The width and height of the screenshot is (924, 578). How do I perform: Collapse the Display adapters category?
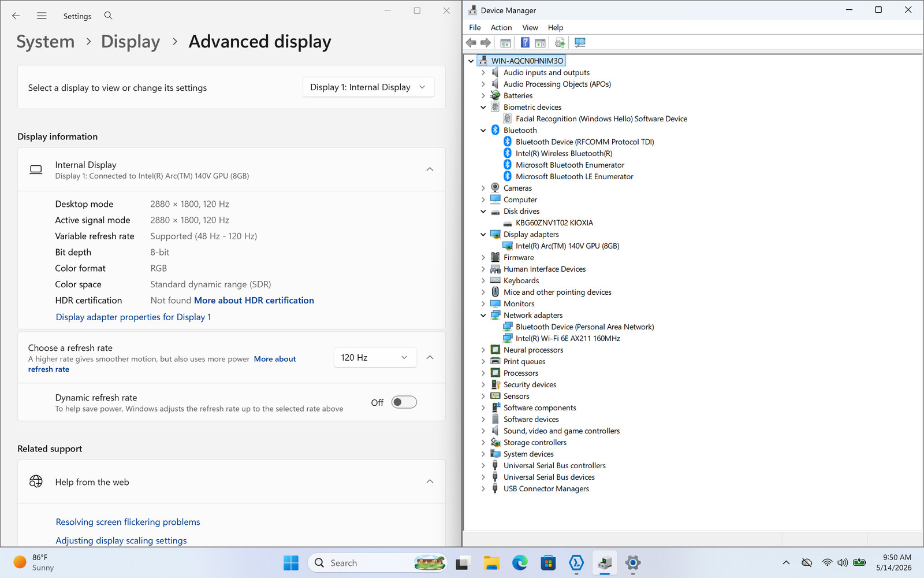(x=483, y=234)
